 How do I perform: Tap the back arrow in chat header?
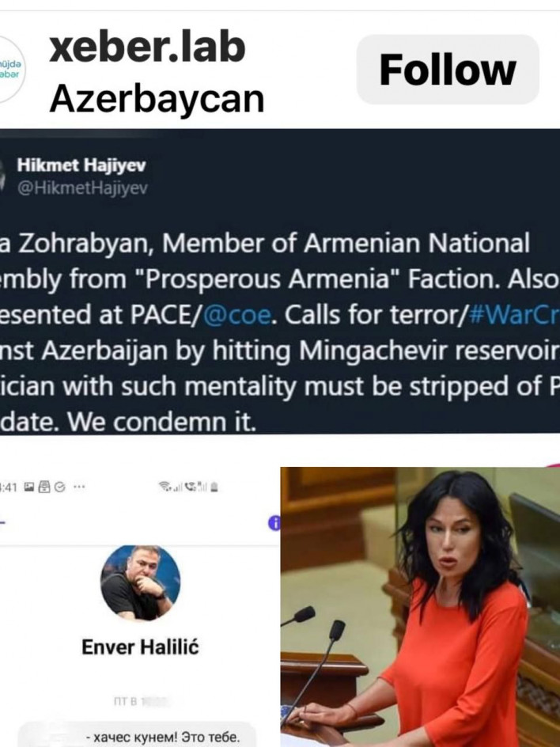(x=2, y=522)
